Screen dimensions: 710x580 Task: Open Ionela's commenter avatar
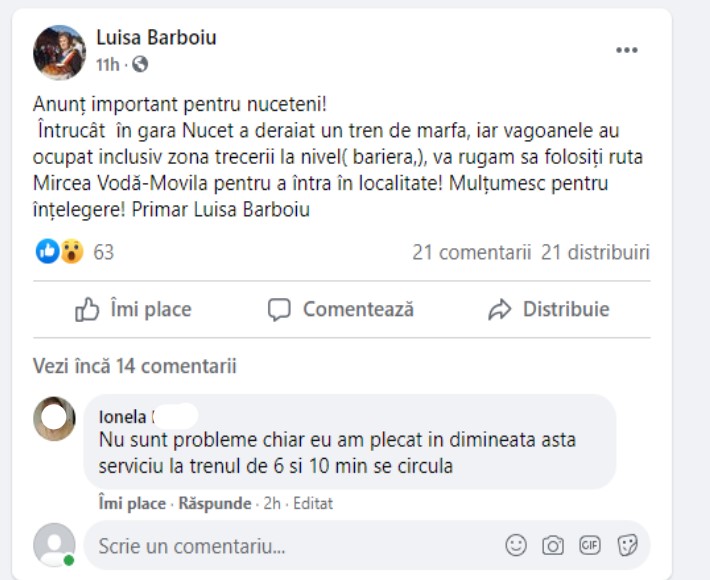click(x=54, y=418)
